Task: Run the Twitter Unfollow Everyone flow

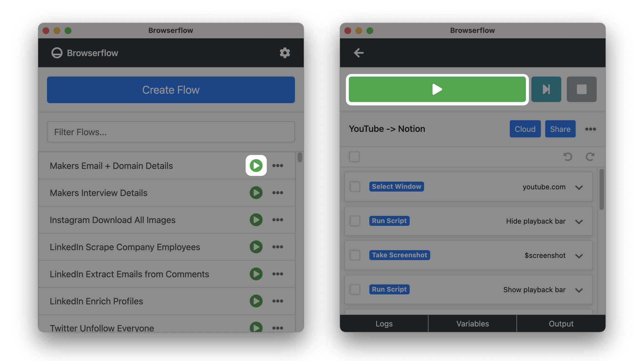Action: [256, 327]
